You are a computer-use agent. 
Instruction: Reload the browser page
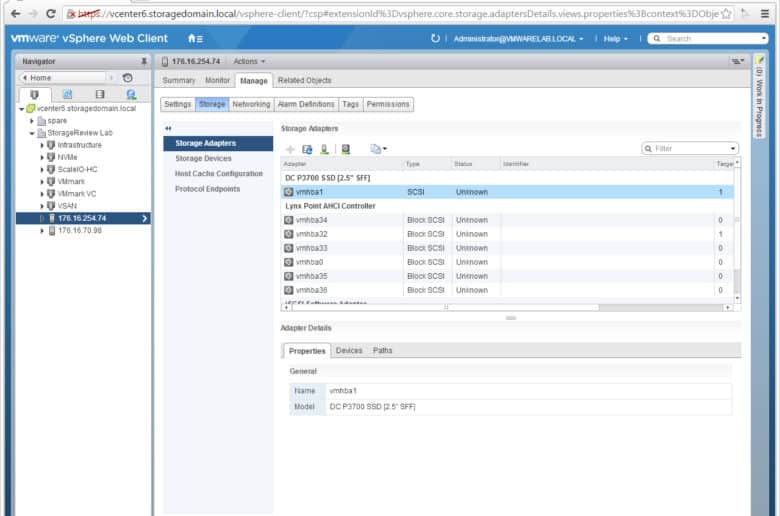click(50, 14)
